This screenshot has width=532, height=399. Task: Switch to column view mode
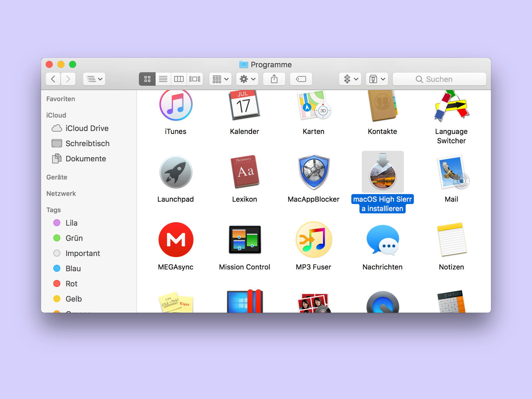pos(179,79)
